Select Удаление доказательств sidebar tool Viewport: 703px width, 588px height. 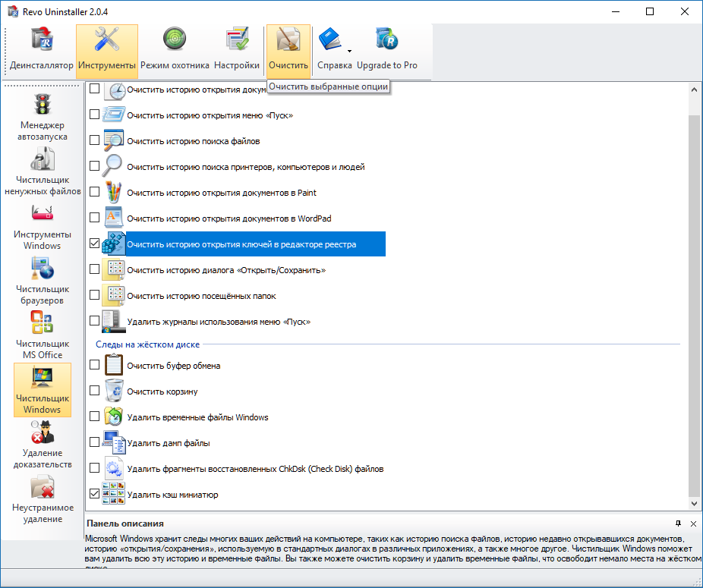(43, 445)
